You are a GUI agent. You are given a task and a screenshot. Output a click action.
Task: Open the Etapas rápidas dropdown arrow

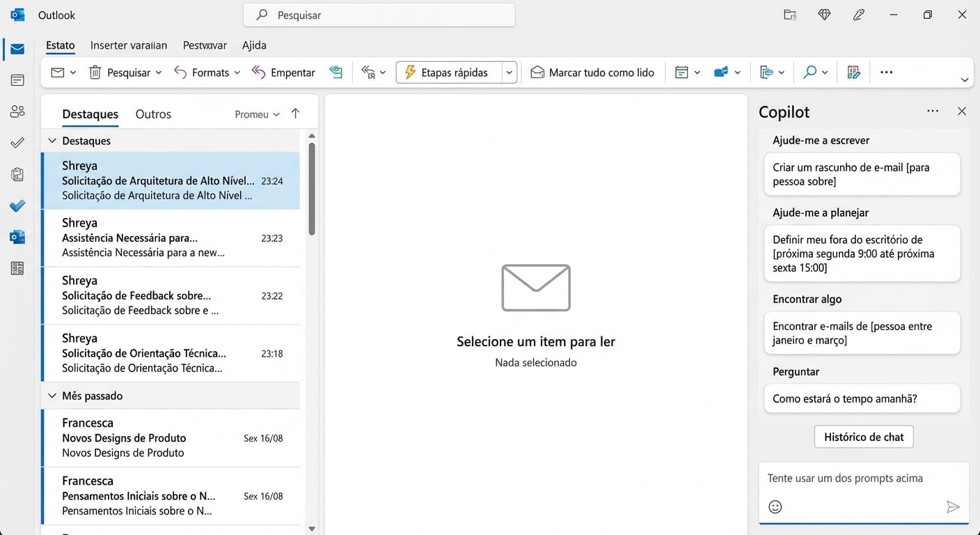(x=509, y=72)
